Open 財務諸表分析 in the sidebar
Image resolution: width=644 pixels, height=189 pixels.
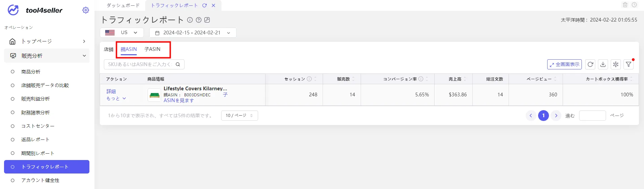pyautogui.click(x=35, y=113)
